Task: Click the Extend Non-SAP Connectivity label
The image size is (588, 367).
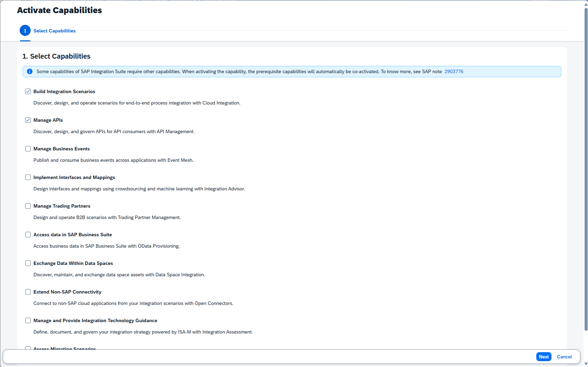Action: point(67,292)
